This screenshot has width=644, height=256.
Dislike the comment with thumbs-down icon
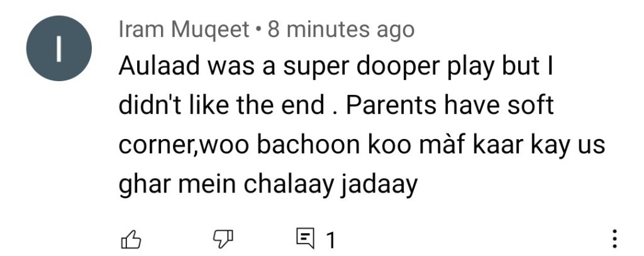(x=223, y=240)
